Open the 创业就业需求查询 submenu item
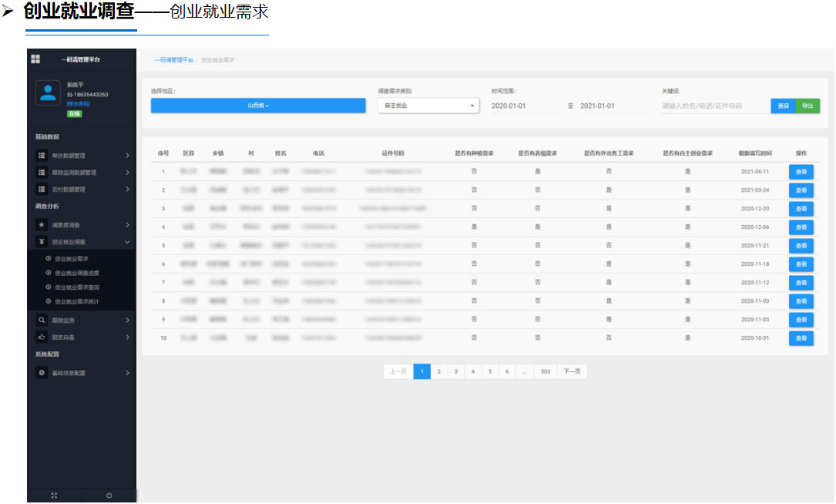 coord(77,287)
